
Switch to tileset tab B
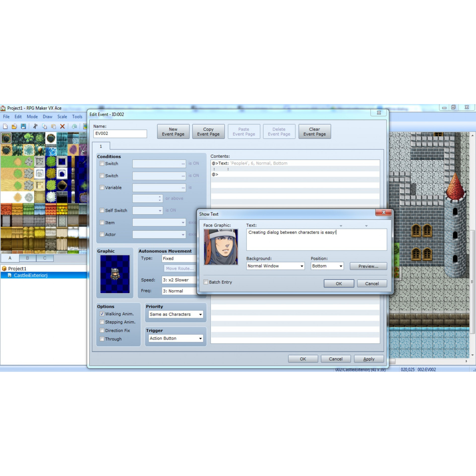27,258
